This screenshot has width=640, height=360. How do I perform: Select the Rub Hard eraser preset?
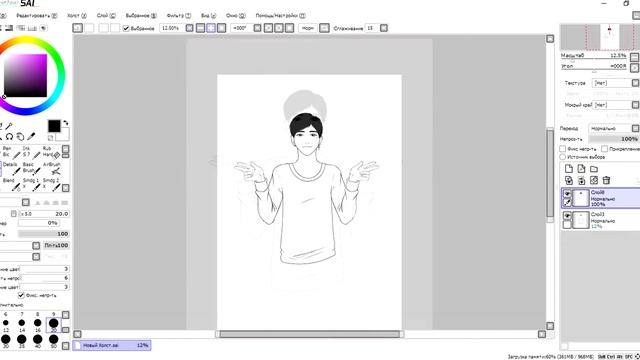[x=51, y=152]
